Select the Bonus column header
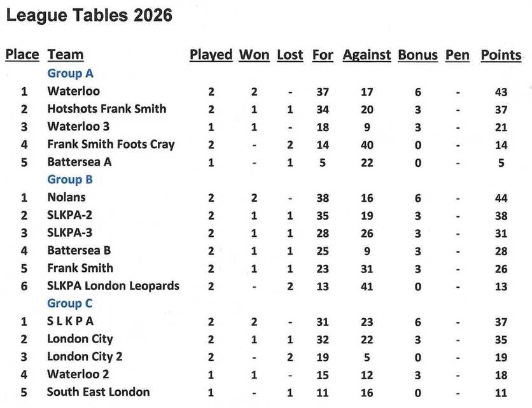 417,55
